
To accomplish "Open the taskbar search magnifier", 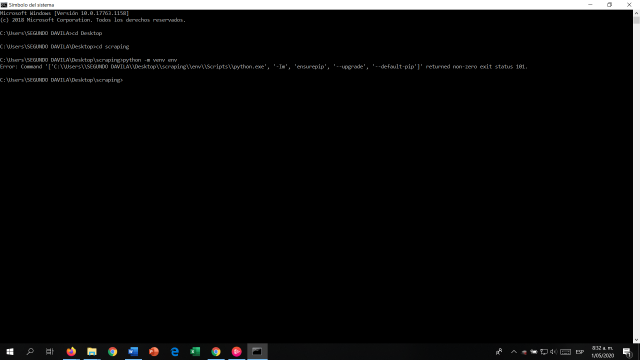I will pos(30,351).
